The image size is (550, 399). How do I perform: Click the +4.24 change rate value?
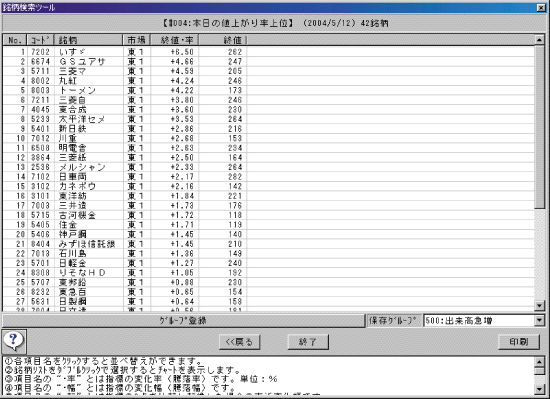pos(182,81)
